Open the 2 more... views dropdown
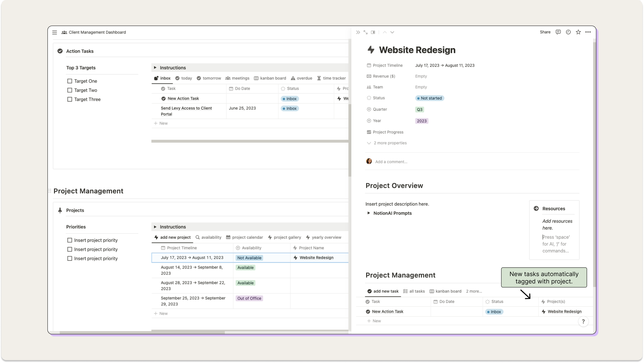The image size is (644, 363). (474, 291)
